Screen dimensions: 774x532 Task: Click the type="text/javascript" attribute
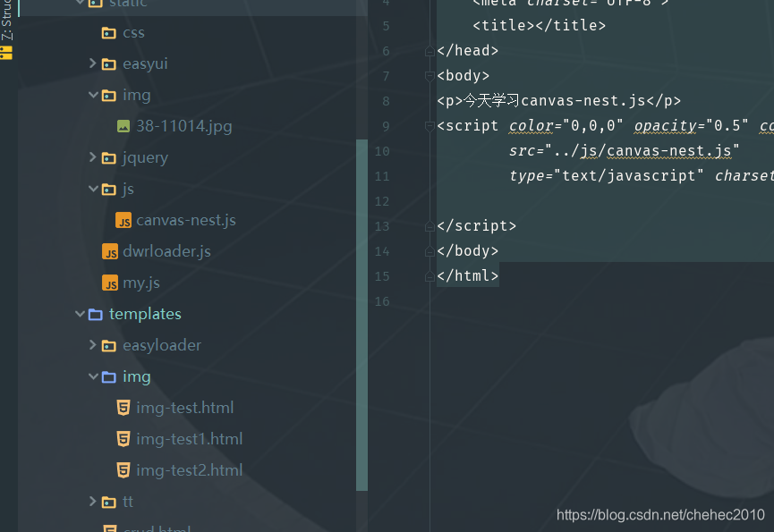click(606, 176)
